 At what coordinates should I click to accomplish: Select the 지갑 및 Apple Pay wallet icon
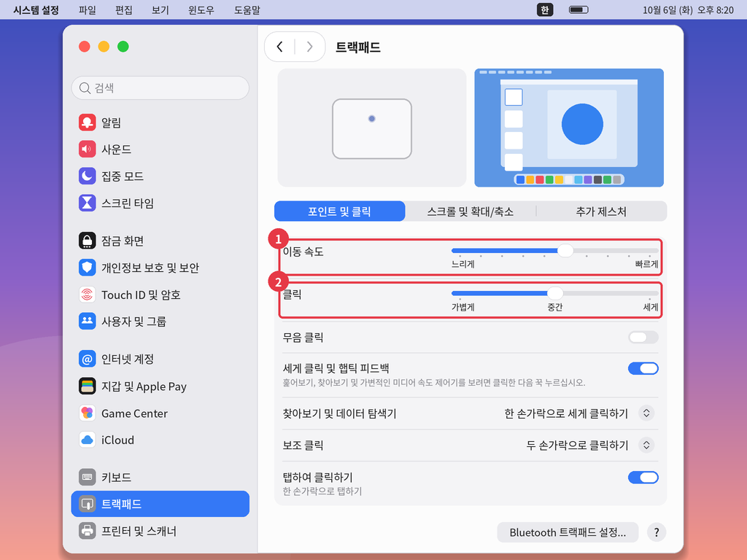[88, 386]
